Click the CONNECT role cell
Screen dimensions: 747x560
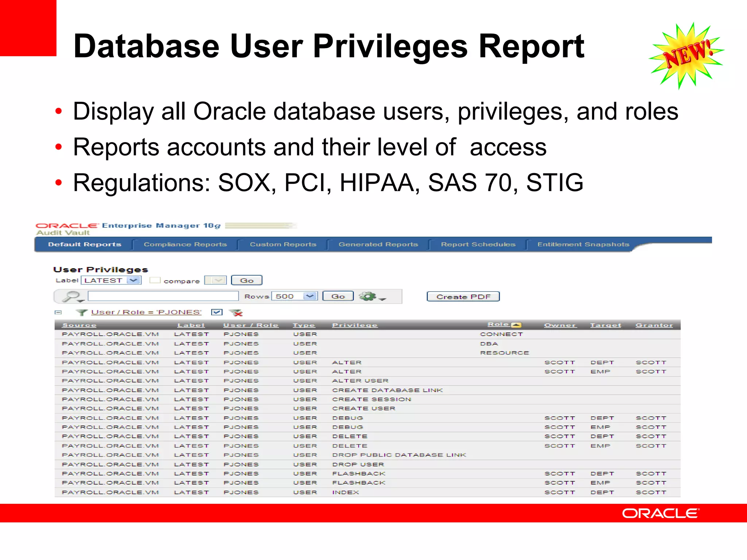pos(502,334)
